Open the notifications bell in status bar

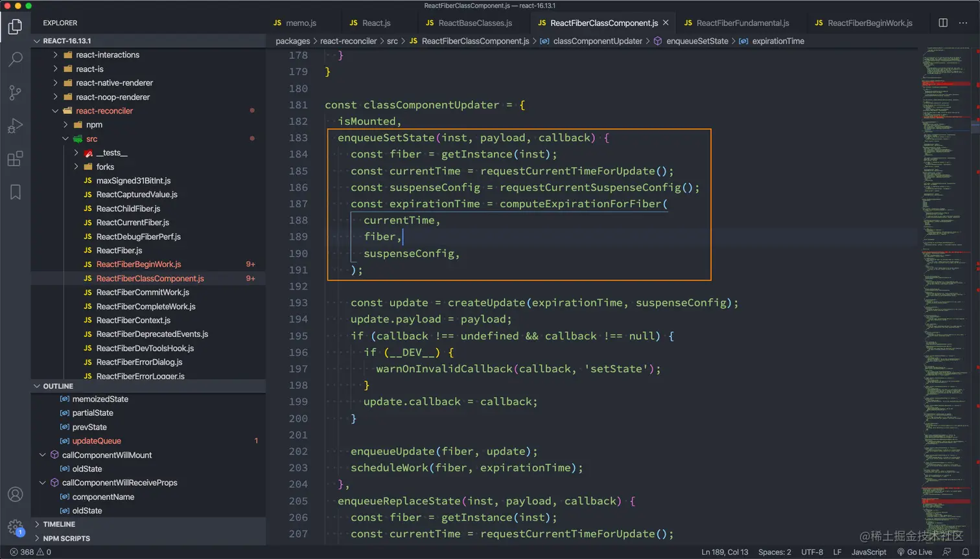(966, 552)
